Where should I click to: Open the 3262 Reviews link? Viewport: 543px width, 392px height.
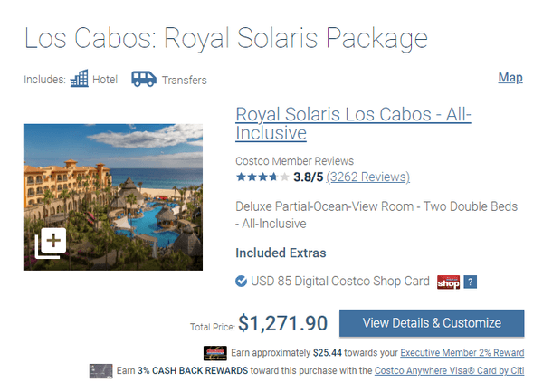(x=367, y=177)
